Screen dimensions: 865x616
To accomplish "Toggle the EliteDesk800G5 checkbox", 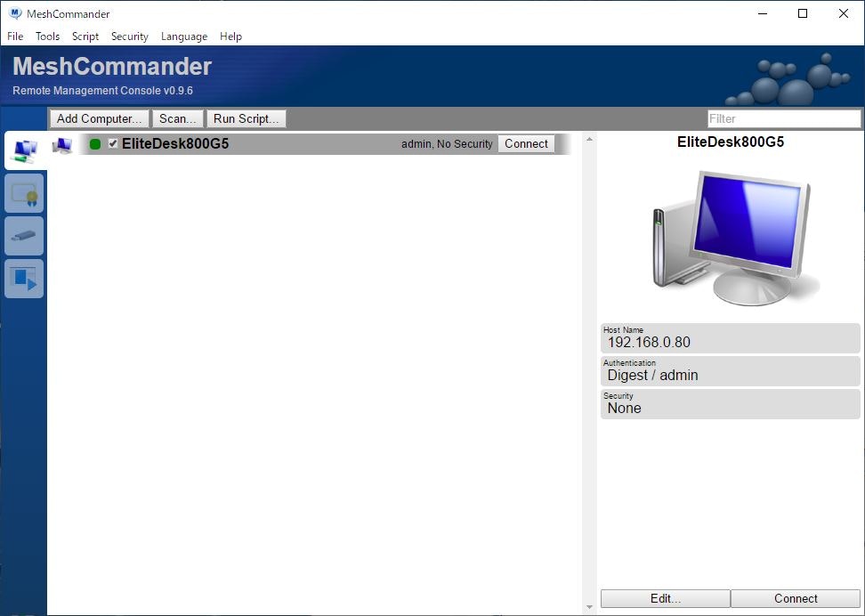I will (x=113, y=143).
